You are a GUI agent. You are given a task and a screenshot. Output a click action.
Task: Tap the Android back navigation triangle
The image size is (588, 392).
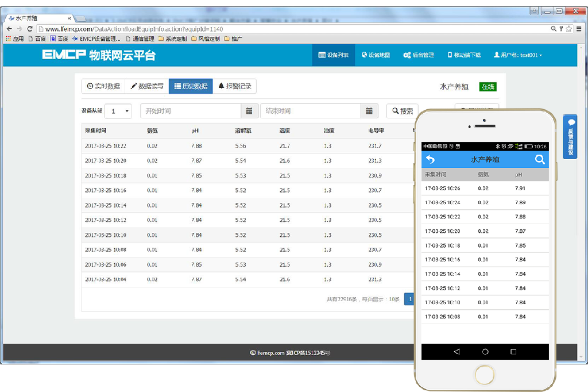457,352
